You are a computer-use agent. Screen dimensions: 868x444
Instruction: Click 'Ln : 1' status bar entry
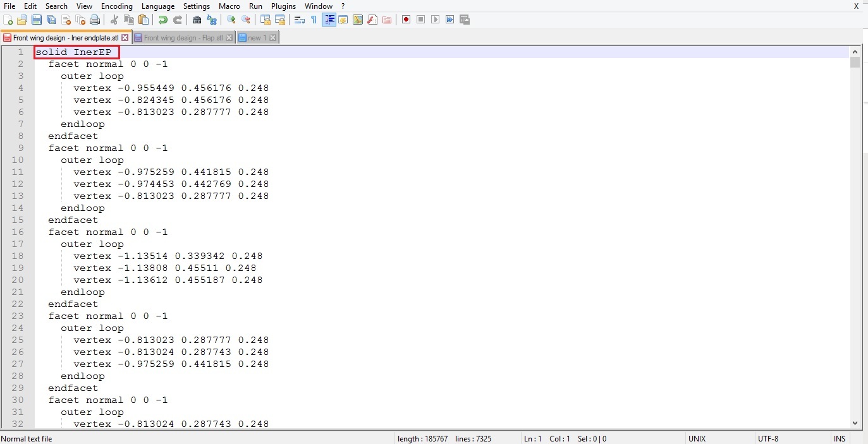[x=532, y=438]
